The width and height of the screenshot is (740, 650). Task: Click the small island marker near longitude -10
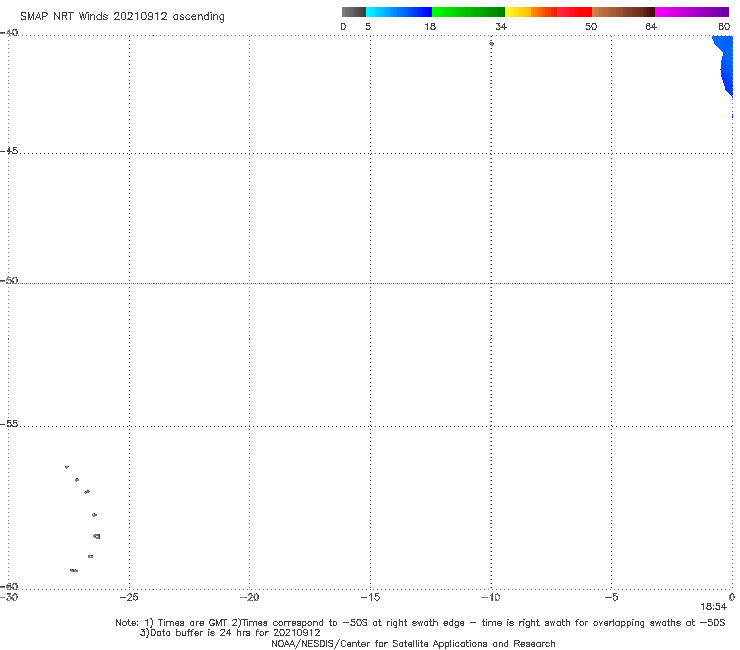(491, 43)
